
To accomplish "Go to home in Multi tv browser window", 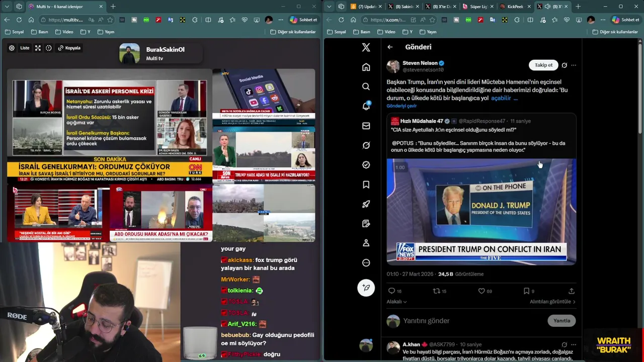I will [31, 20].
